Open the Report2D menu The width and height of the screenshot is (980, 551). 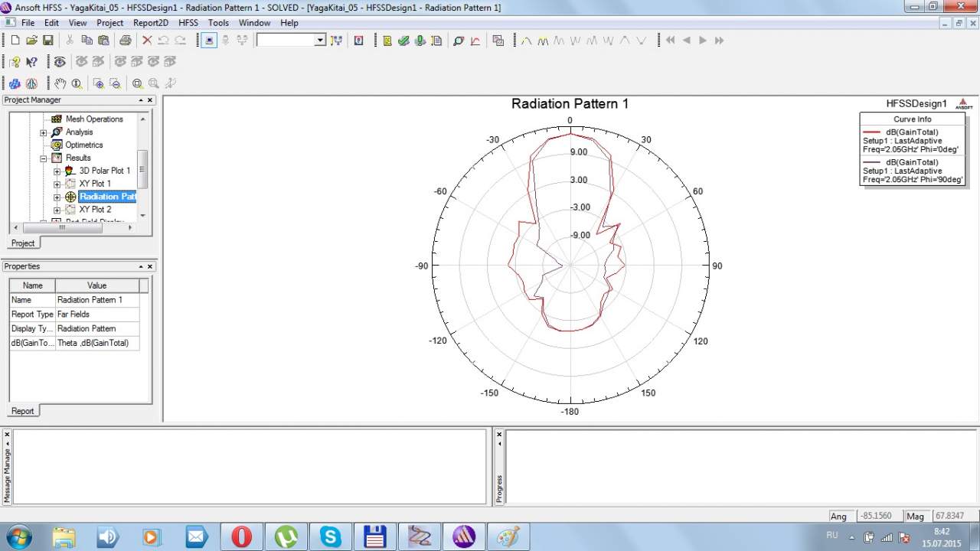(x=151, y=23)
